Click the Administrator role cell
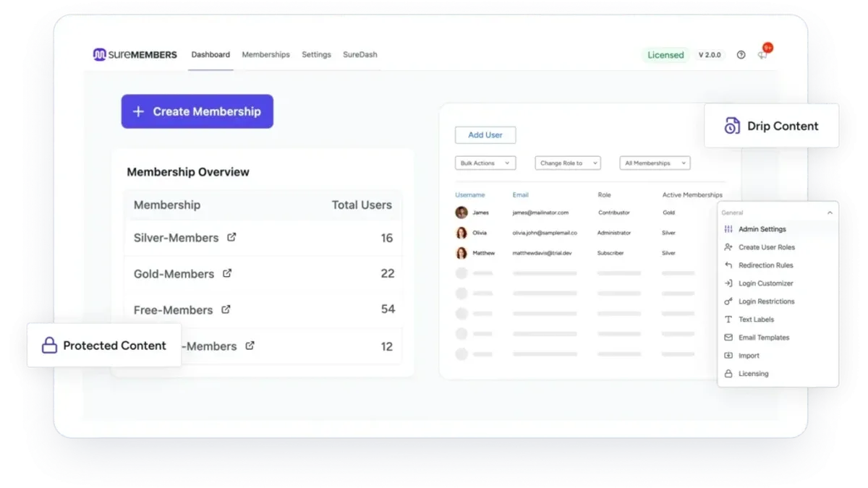The height and width of the screenshot is (488, 868). pyautogui.click(x=614, y=233)
